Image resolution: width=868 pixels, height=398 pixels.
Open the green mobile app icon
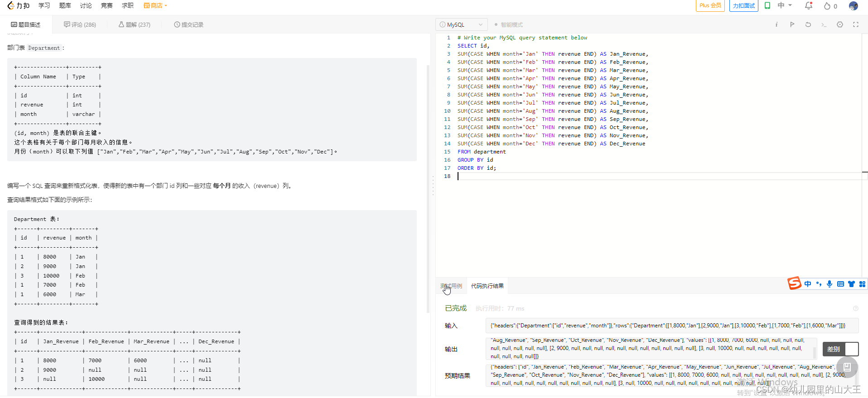click(767, 6)
